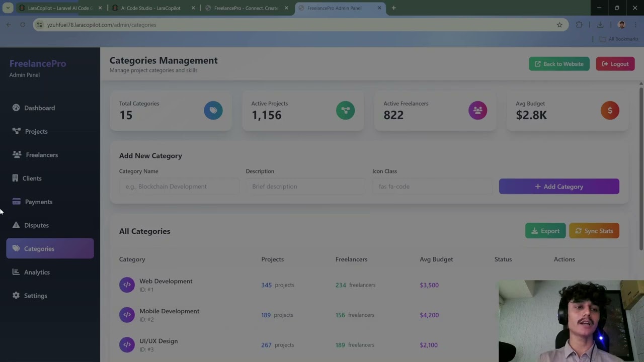
Task: Click the orange dollar icon on Avg Budget card
Action: (x=610, y=110)
